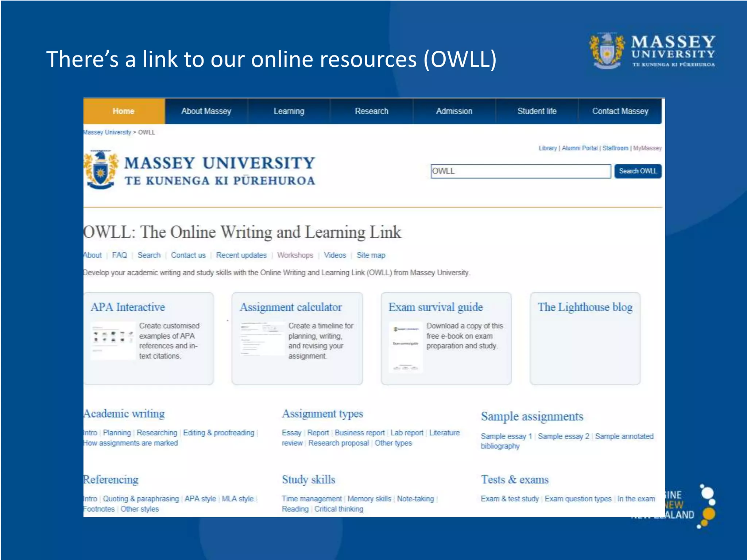
Task: Open the Workshops link
Action: click(x=295, y=255)
